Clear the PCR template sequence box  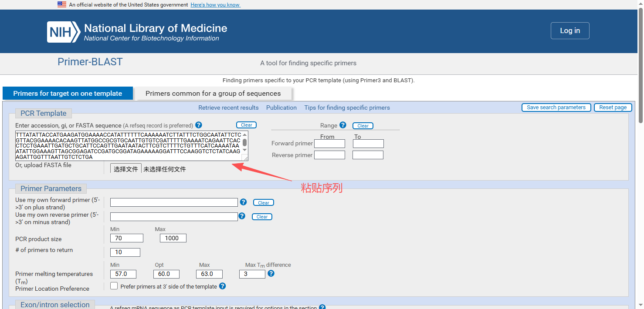(247, 125)
